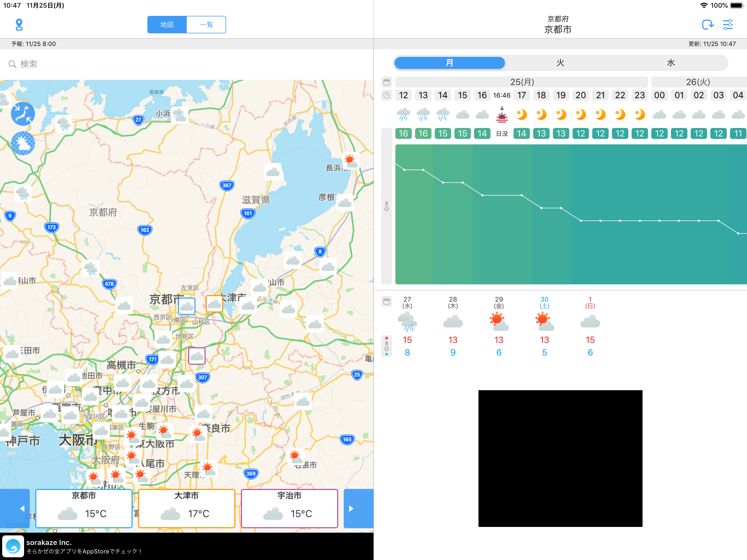This screenshot has height=560, width=747.
Task: Select the 月 day segment
Action: (450, 63)
